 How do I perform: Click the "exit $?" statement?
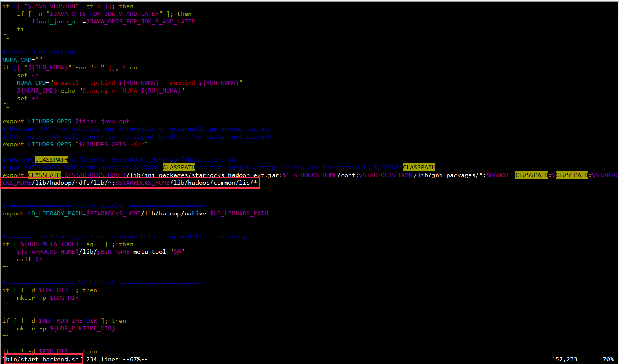[30, 259]
